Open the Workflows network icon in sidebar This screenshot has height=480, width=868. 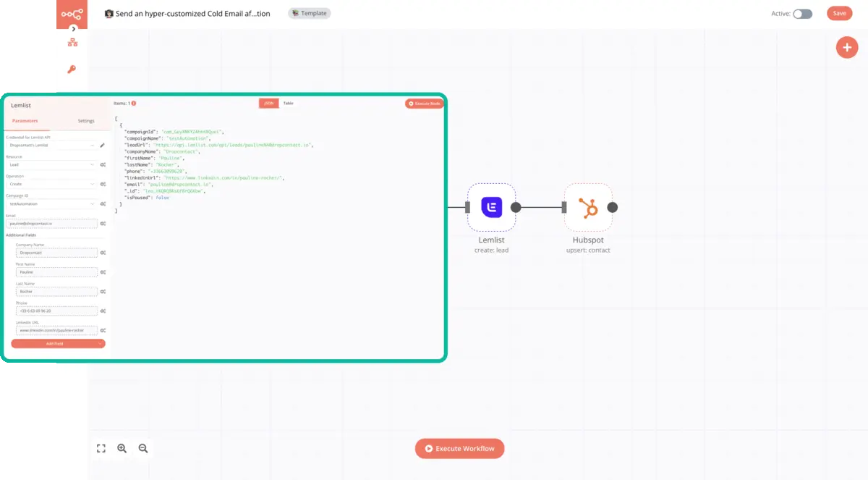pos(72,43)
